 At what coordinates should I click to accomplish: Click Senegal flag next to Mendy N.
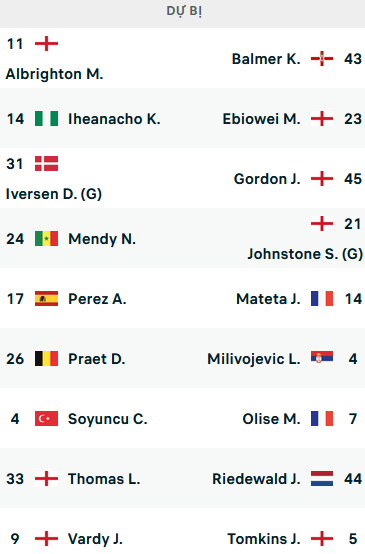pyautogui.click(x=46, y=238)
